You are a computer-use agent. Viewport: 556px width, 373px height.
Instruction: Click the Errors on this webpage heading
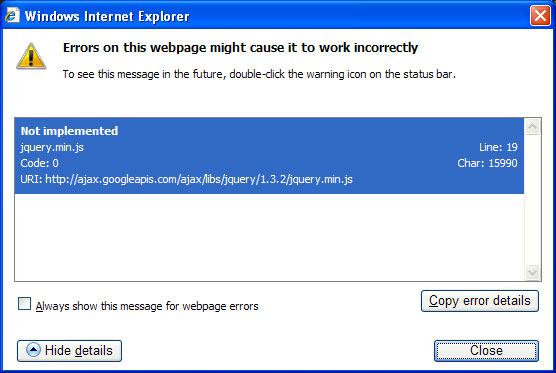[x=240, y=48]
